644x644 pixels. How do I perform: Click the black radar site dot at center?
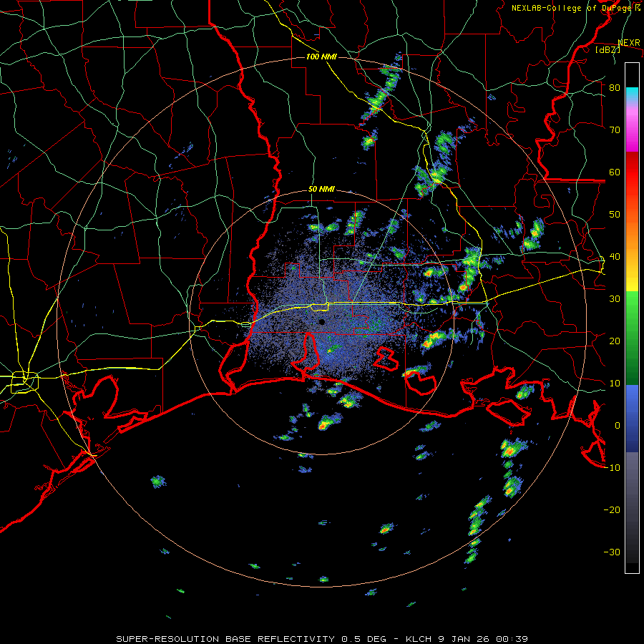322,322
